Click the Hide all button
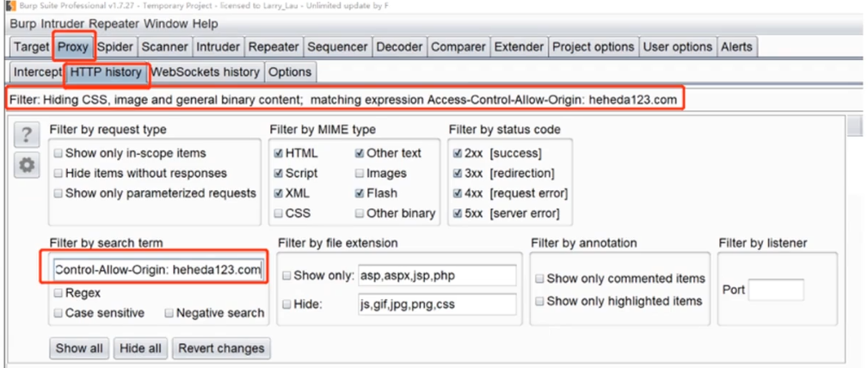Screen dimensions: 868x368 coord(140,348)
